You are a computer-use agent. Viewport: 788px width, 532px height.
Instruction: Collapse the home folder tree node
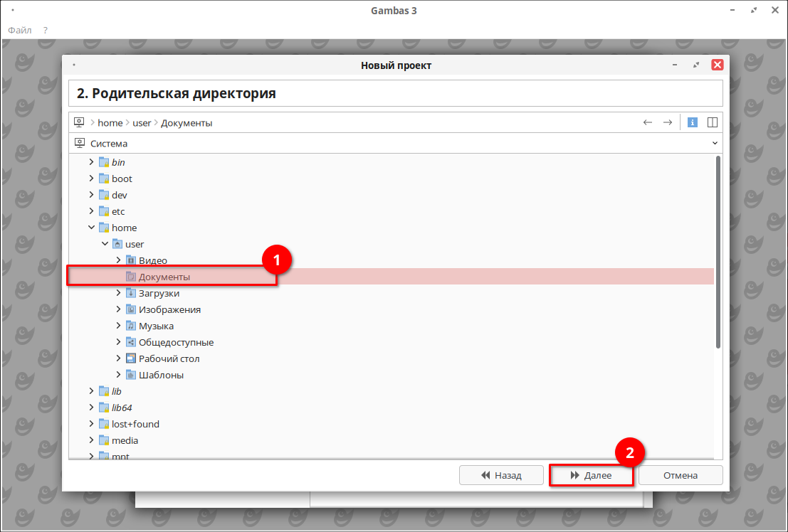click(91, 228)
